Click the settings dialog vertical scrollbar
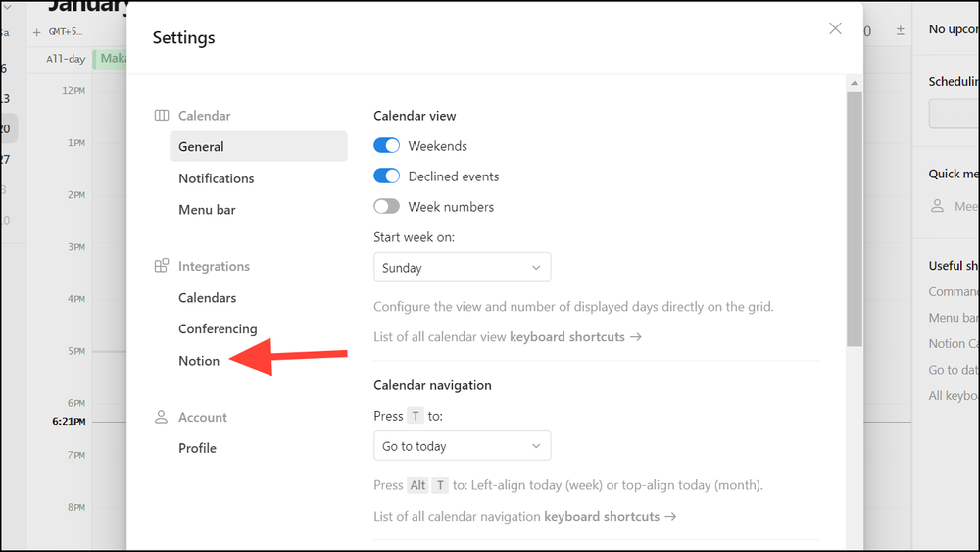This screenshot has width=980, height=552. point(855,221)
